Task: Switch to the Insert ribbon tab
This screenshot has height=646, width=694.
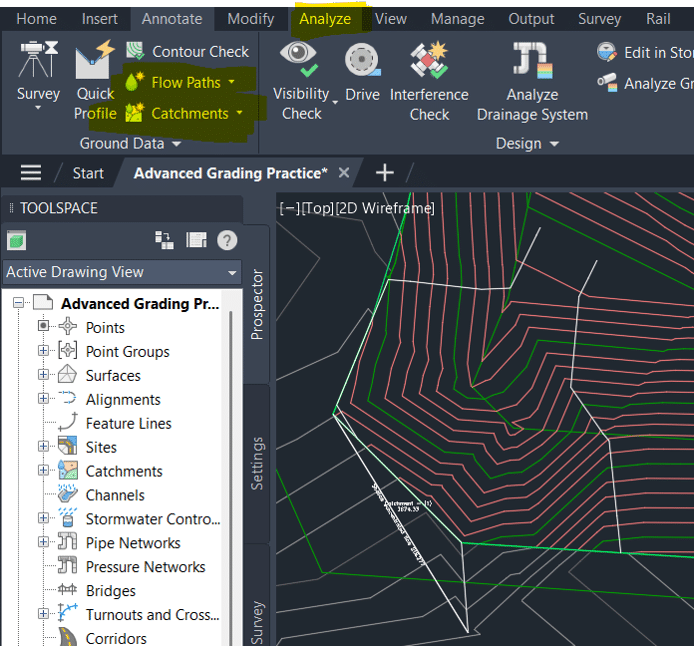Action: pyautogui.click(x=100, y=19)
